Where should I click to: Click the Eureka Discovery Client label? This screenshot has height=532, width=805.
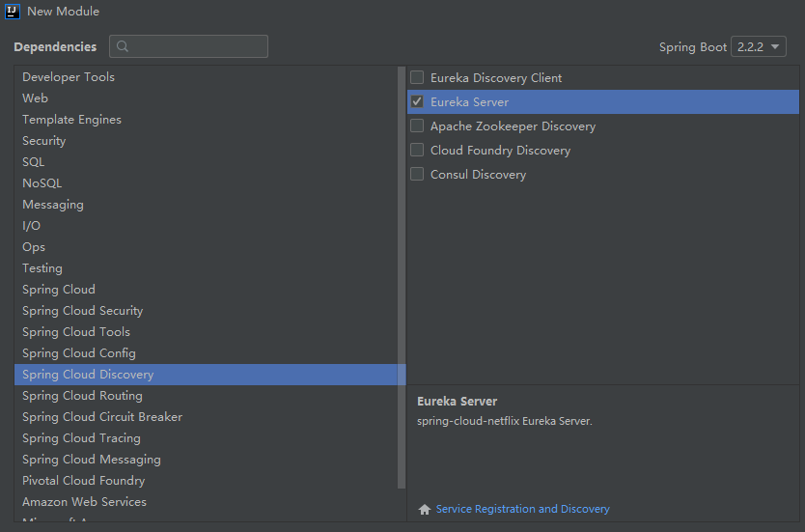(x=496, y=78)
